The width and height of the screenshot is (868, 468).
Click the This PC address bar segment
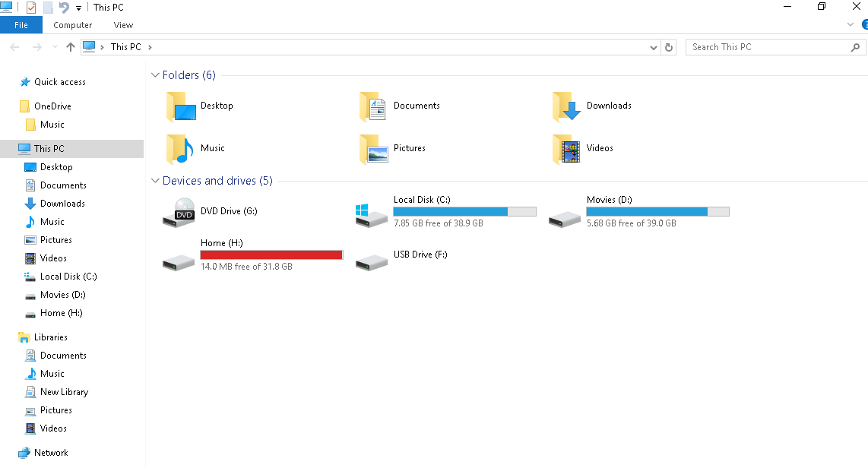tap(125, 48)
